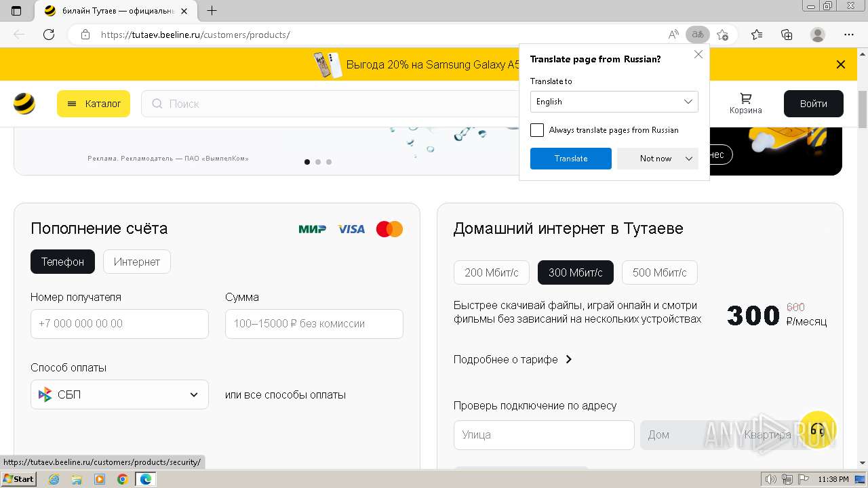This screenshot has height=488, width=868.
Task: Click the Mastercard payment logo
Action: [x=389, y=229]
